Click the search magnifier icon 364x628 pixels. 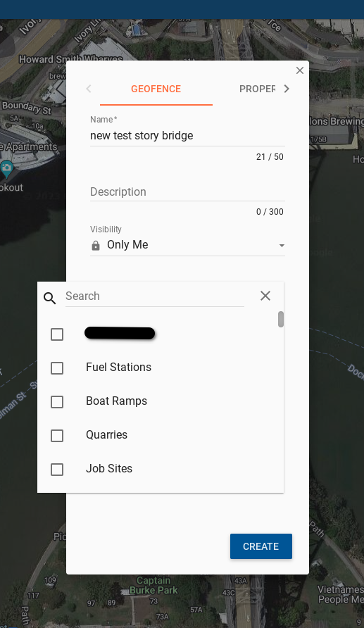tap(50, 298)
